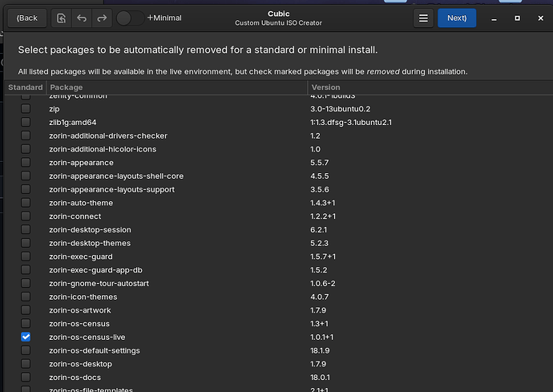Minimize the Cubic window
The width and height of the screenshot is (553, 392).
[494, 18]
